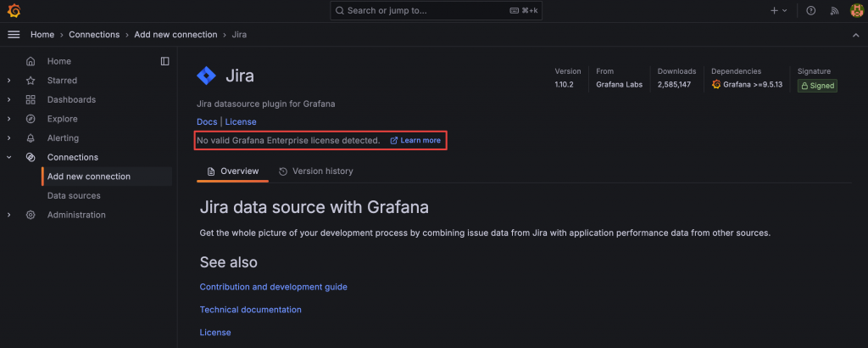Collapse the Connections section arrow
This screenshot has height=348, width=868.
click(x=8, y=157)
